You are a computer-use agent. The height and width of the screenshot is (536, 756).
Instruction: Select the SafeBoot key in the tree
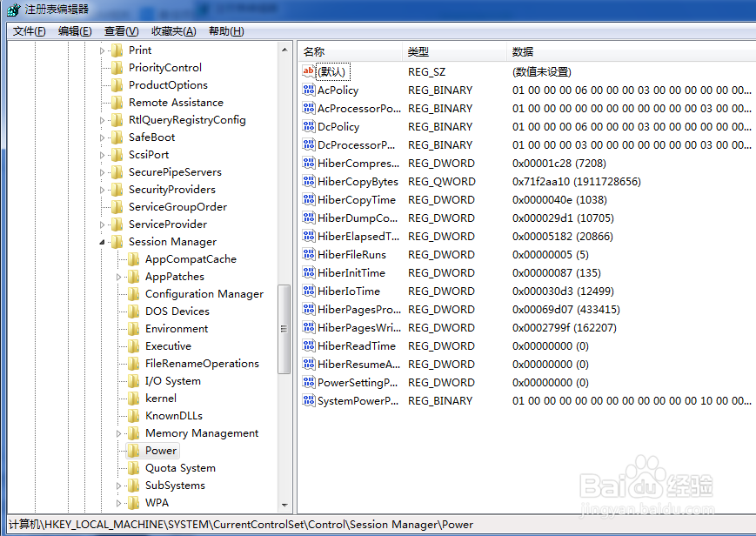click(x=152, y=137)
